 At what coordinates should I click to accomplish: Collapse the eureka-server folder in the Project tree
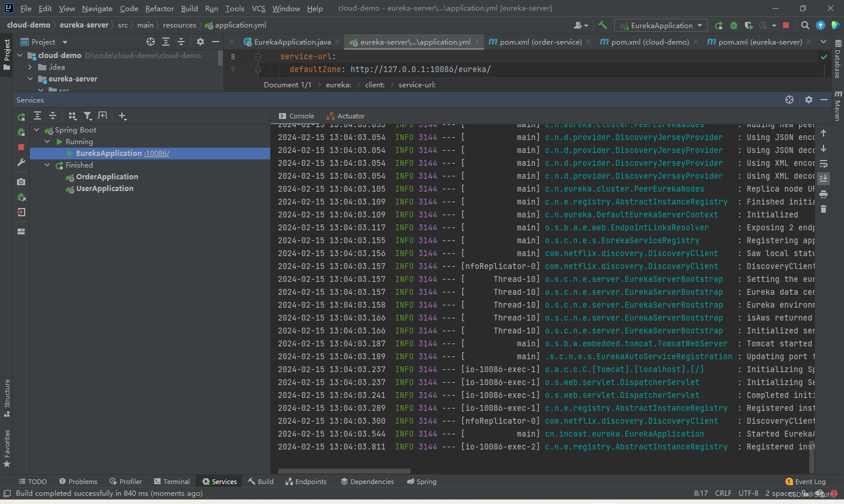pos(30,79)
